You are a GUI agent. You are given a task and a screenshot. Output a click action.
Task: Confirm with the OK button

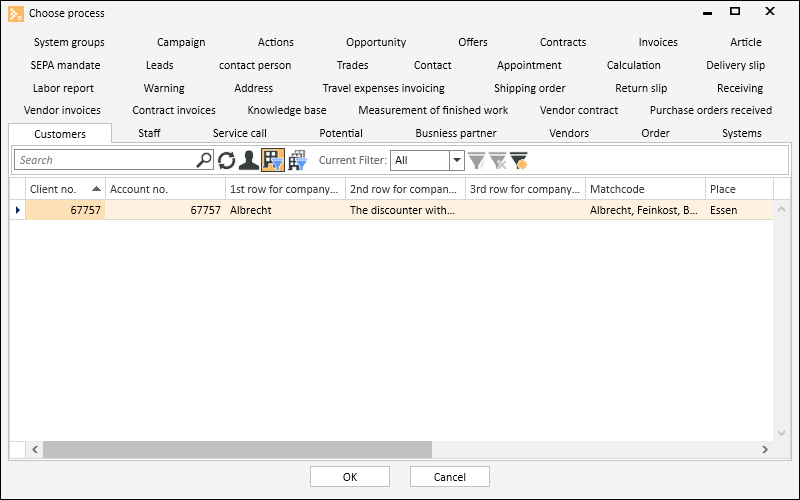[x=350, y=477]
